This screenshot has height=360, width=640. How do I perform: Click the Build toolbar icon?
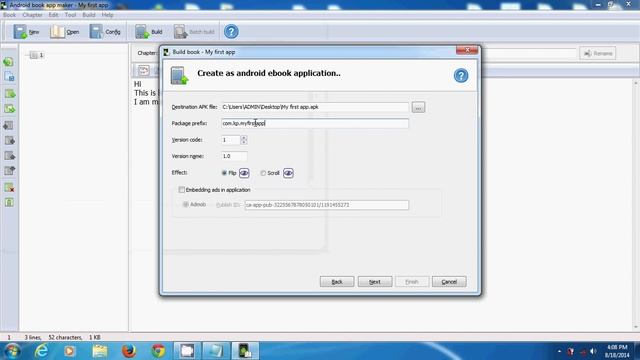149,31
